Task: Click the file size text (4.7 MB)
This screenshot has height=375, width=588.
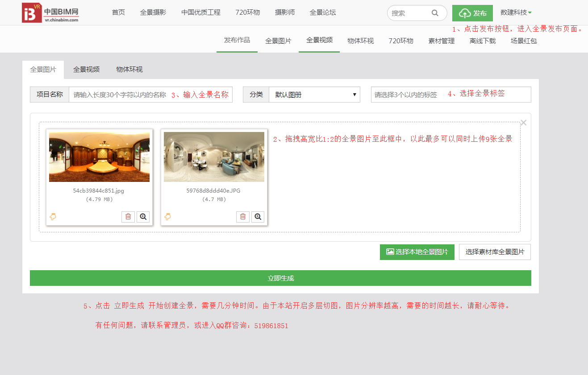Action: click(214, 199)
